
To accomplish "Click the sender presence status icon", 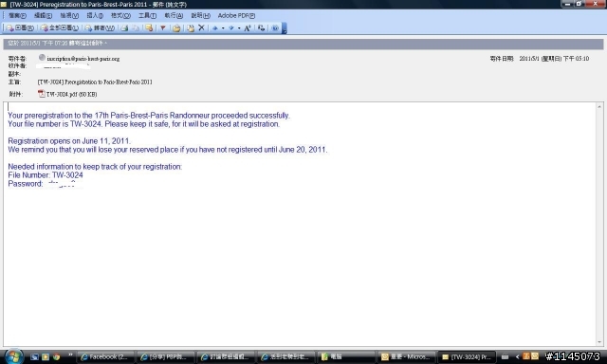I will pos(42,58).
